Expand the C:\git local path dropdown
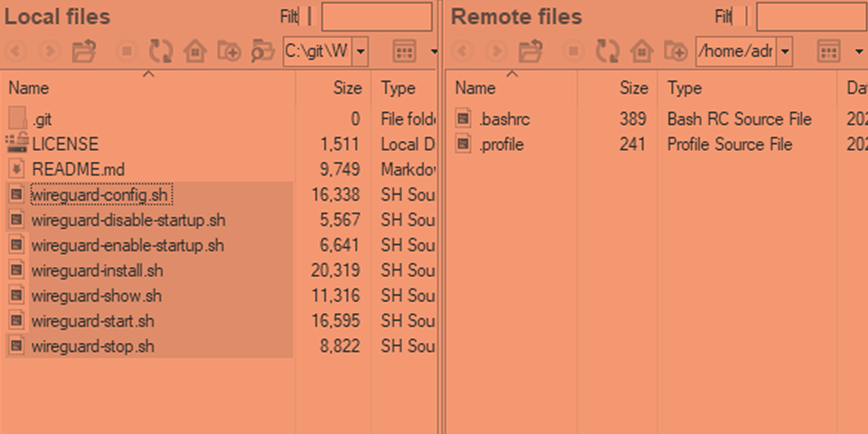The height and width of the screenshot is (434, 868). (x=361, y=52)
